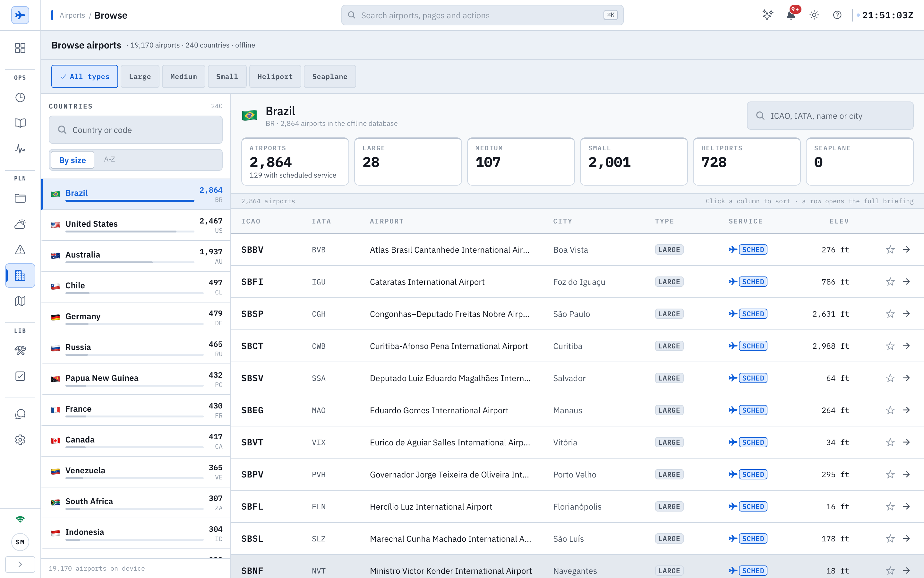924x578 pixels.
Task: Favorite SBBV Boa Vista with star icon
Action: (x=890, y=250)
